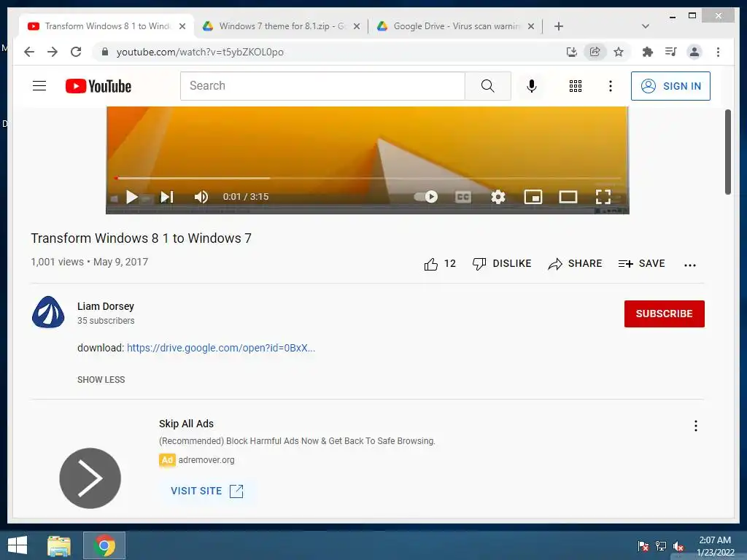Click the address bar URL

pyautogui.click(x=200, y=52)
